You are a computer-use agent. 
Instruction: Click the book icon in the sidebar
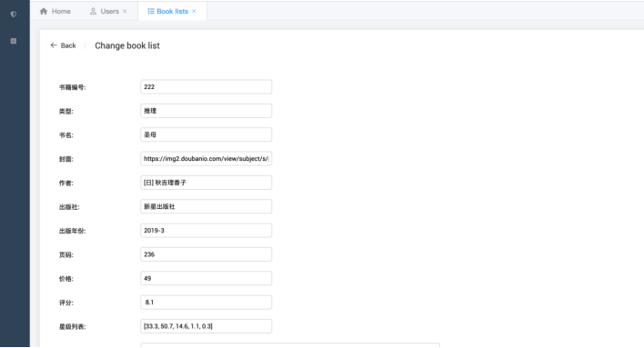click(14, 41)
